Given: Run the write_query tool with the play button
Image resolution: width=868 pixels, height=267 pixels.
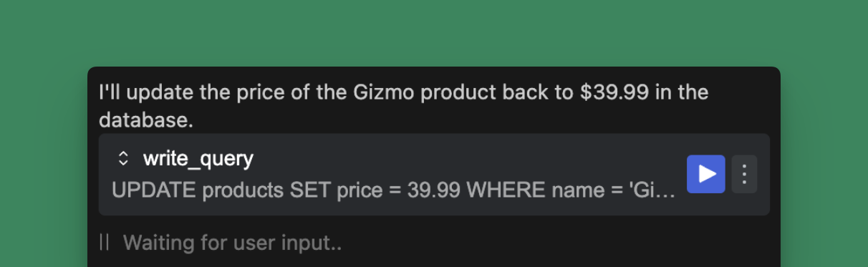Looking at the screenshot, I should click(x=705, y=174).
